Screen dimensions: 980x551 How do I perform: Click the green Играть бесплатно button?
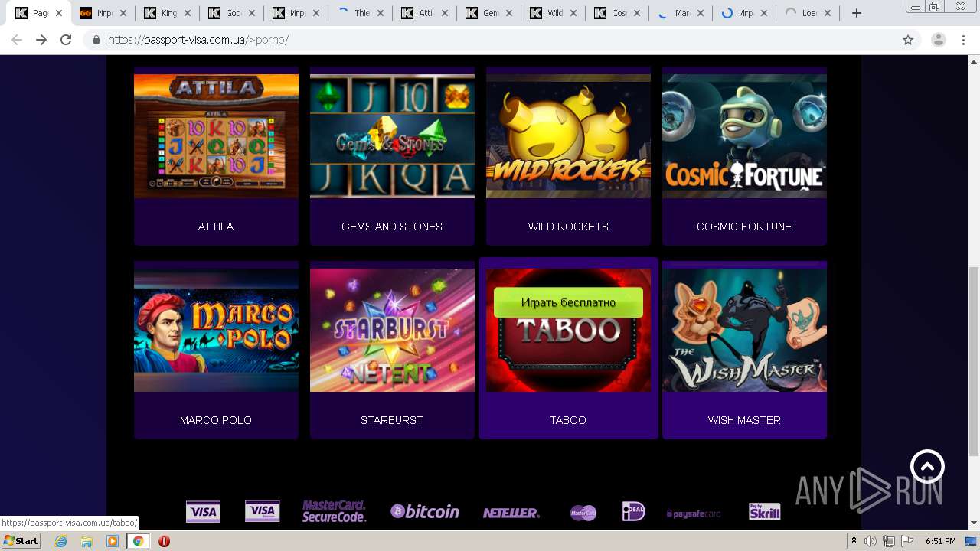568,302
